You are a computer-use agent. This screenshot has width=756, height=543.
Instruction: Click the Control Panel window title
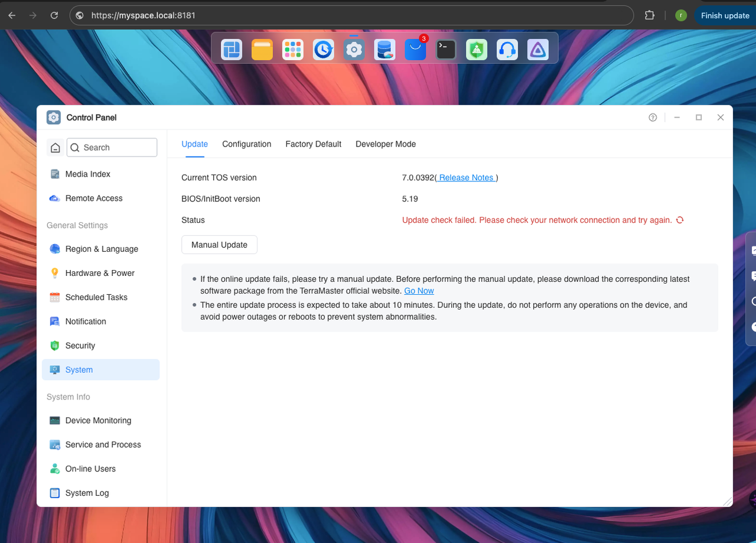click(x=92, y=118)
